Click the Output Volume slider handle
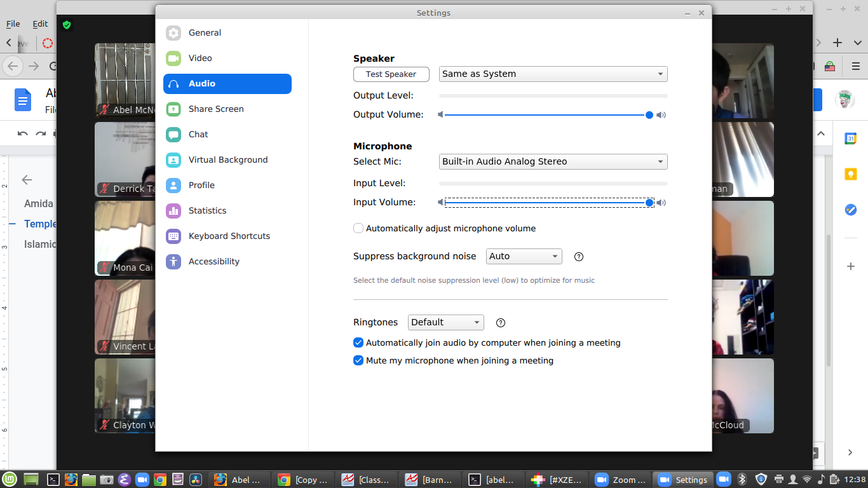The width and height of the screenshot is (868, 488). click(649, 115)
